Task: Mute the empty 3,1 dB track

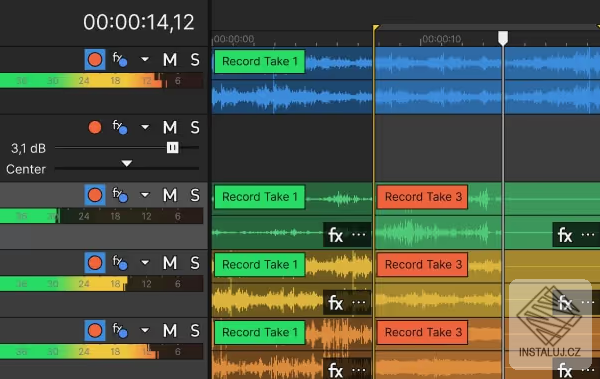Action: (170, 127)
